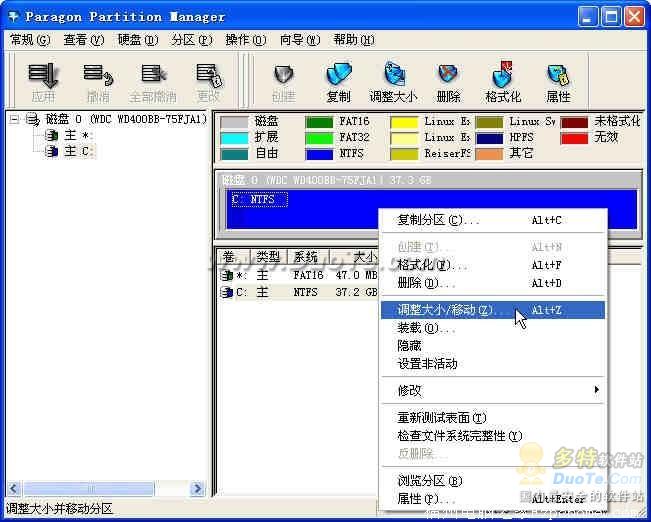Click the 调整大小 (Resize) toolbar icon
651x522 pixels.
click(393, 74)
